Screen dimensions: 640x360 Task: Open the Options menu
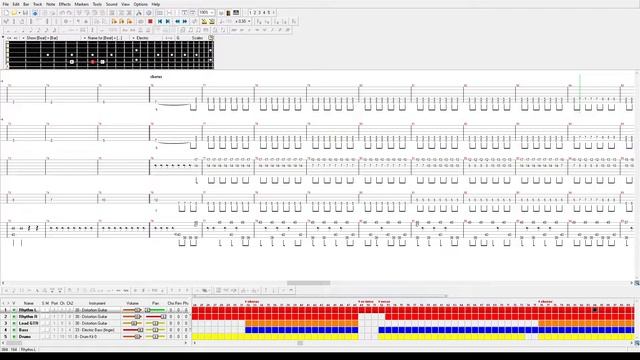pos(140,4)
